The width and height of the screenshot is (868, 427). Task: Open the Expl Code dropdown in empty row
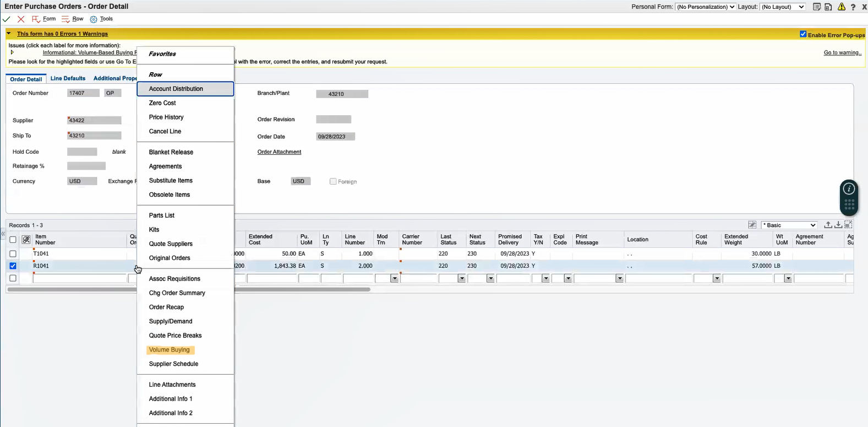[x=569, y=279]
